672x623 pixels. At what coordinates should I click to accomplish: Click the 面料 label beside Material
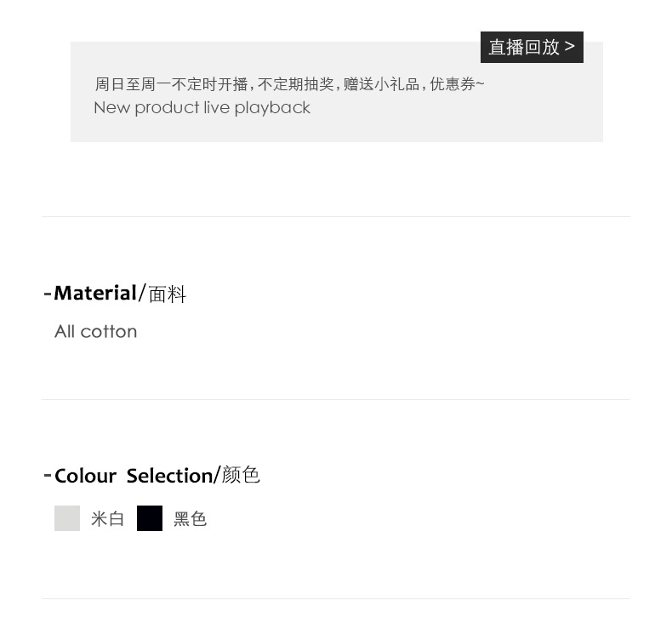pyautogui.click(x=167, y=294)
